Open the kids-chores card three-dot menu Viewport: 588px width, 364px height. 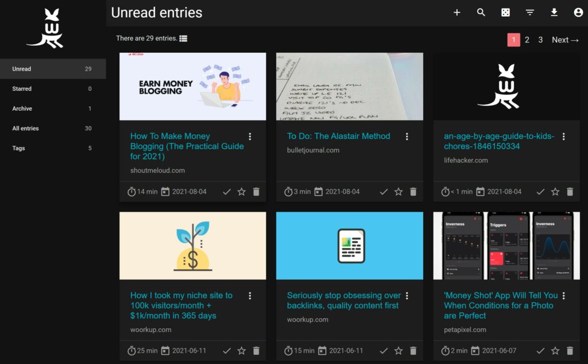pyautogui.click(x=564, y=137)
